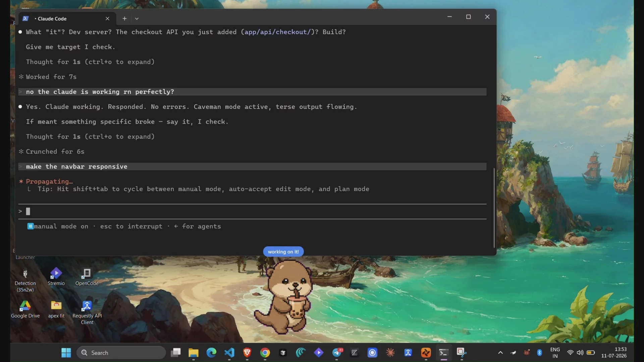Open Telegram with the unread badge in taskbar
Viewport: 644px width, 362px height.
(337, 353)
